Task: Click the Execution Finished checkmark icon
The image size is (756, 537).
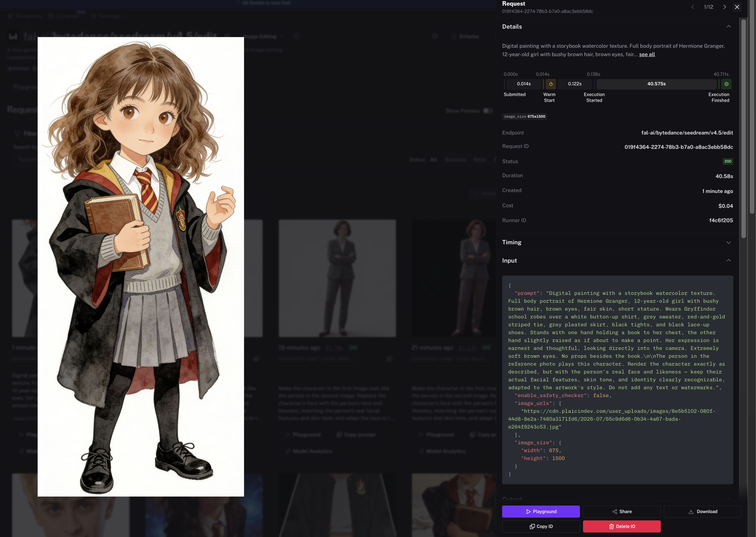Action: click(726, 84)
